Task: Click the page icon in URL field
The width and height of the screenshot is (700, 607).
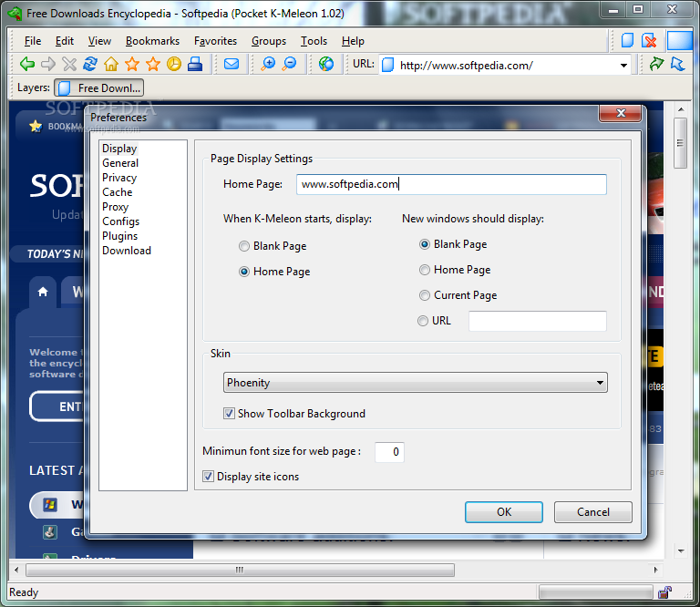Action: [388, 65]
